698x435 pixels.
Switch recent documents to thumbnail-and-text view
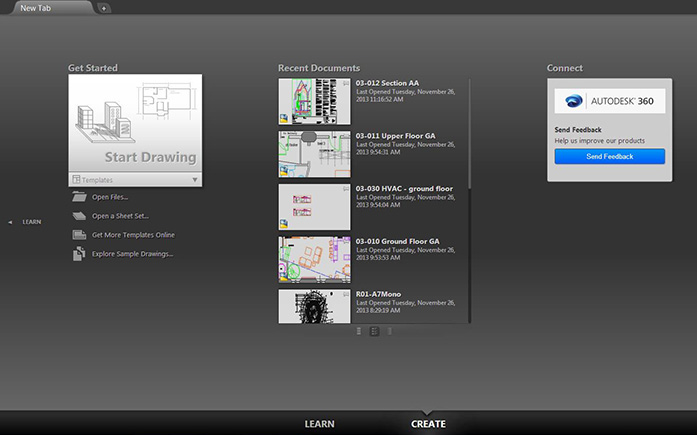point(374,331)
